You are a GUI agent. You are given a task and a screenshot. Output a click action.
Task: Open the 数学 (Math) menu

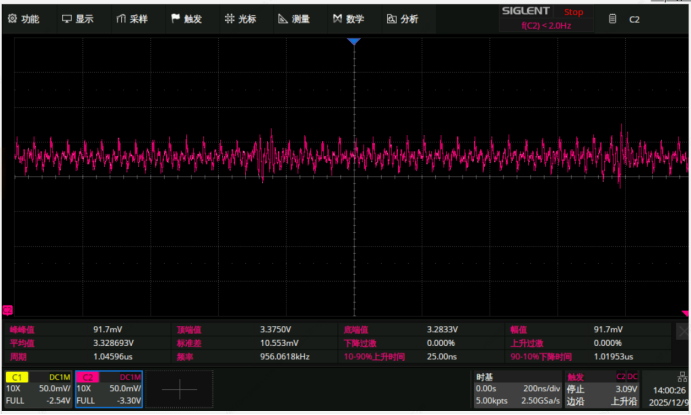pos(348,19)
